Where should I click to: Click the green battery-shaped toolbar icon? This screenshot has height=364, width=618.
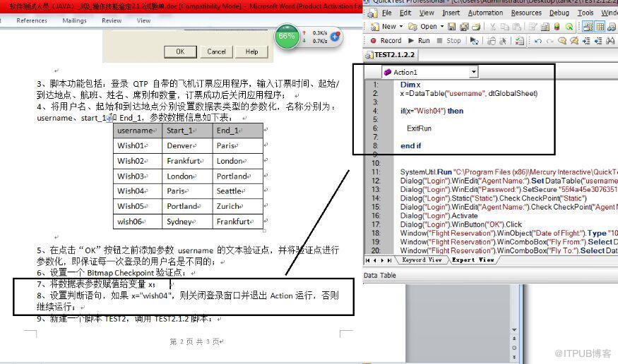[x=557, y=26]
